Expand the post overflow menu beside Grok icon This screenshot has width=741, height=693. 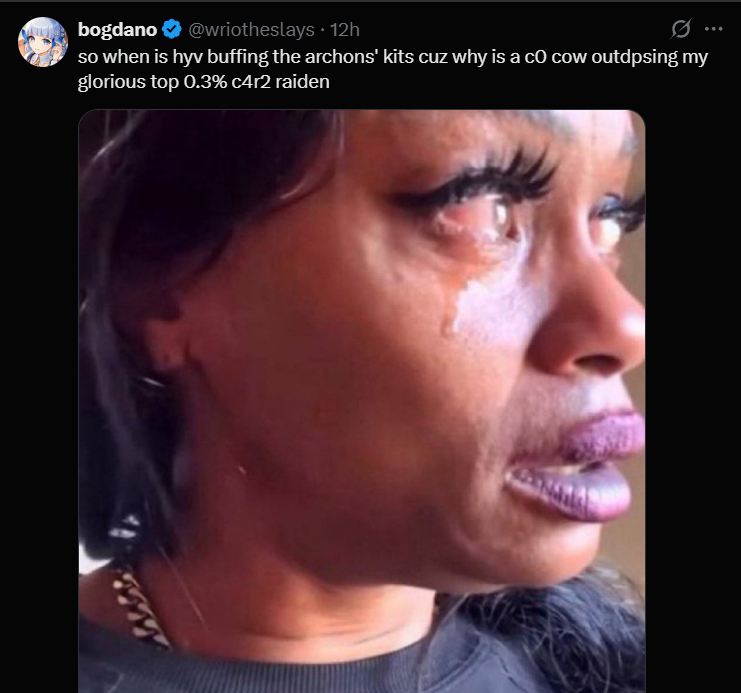coord(713,29)
